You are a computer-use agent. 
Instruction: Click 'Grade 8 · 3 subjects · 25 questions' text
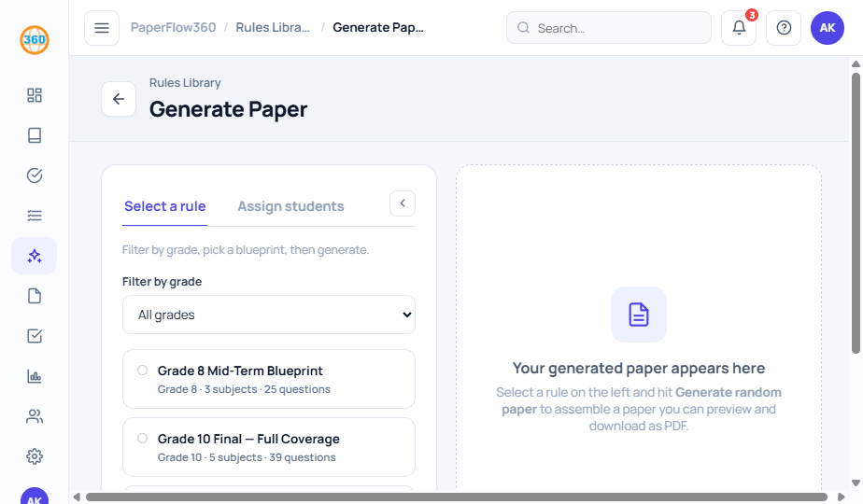click(244, 389)
